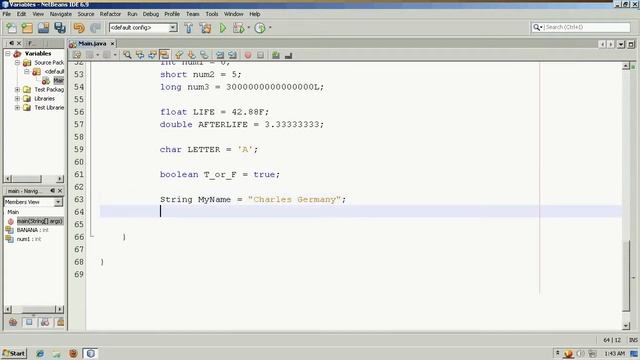The height and width of the screenshot is (360, 640).
Task: Collapse the Variables project node
Action: coord(8,53)
